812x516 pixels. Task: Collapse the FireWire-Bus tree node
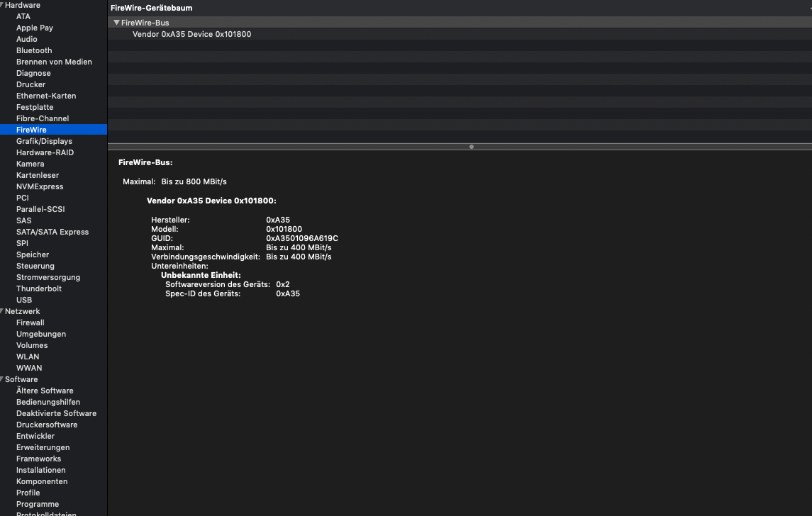[117, 23]
